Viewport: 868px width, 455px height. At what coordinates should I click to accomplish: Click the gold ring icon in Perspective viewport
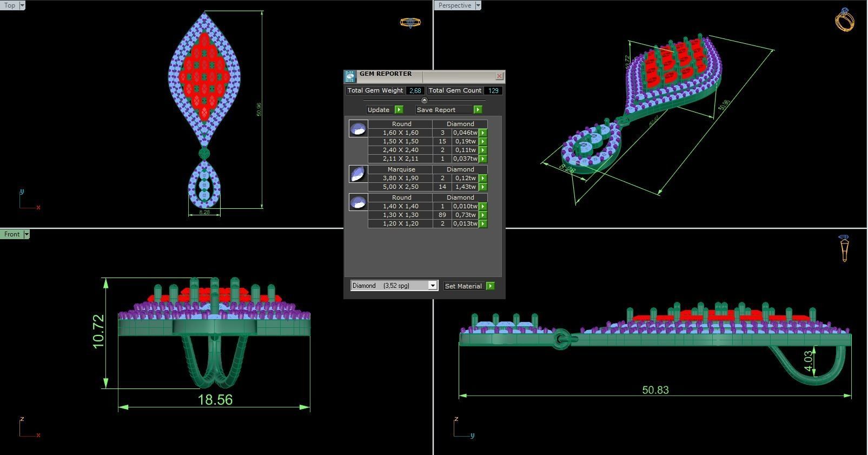(x=845, y=20)
